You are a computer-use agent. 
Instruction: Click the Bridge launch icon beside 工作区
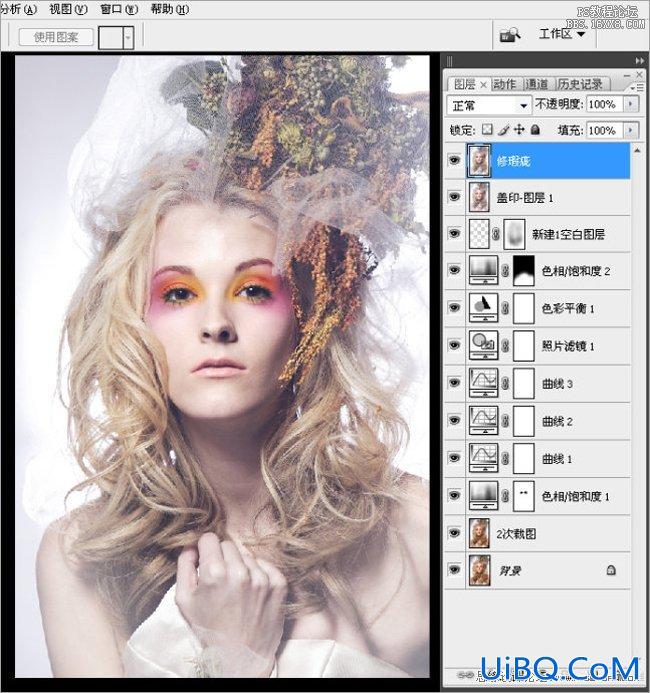510,35
